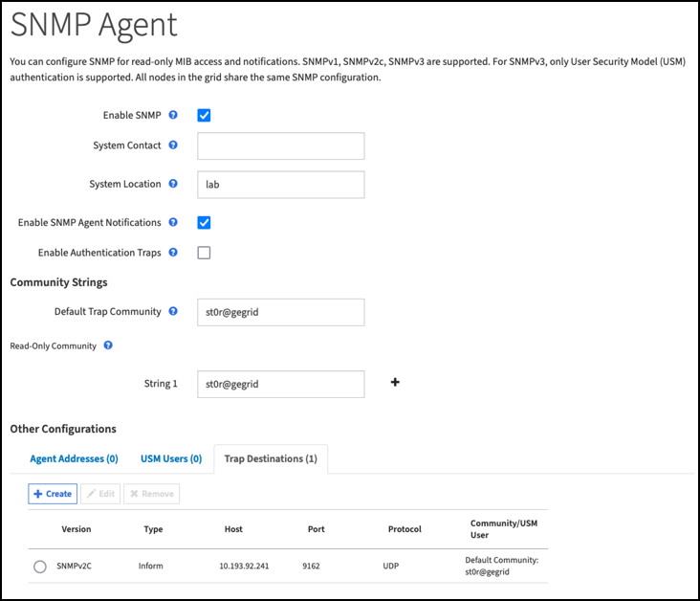Show help for Default Trap Community

(x=173, y=311)
